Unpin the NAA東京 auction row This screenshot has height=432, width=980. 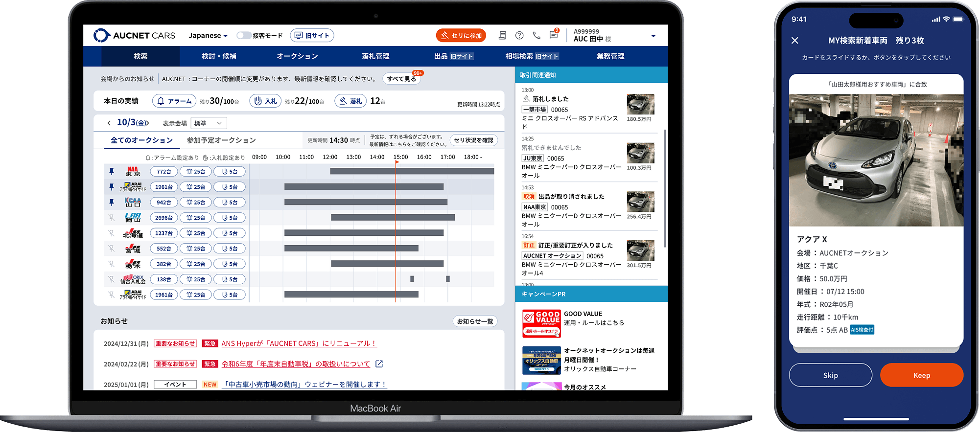[112, 172]
